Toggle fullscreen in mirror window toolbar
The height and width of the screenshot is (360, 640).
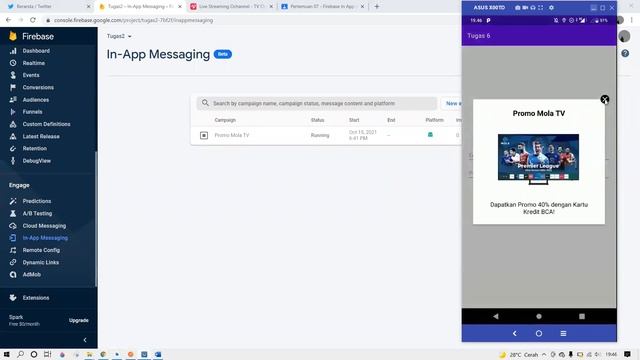coord(540,8)
